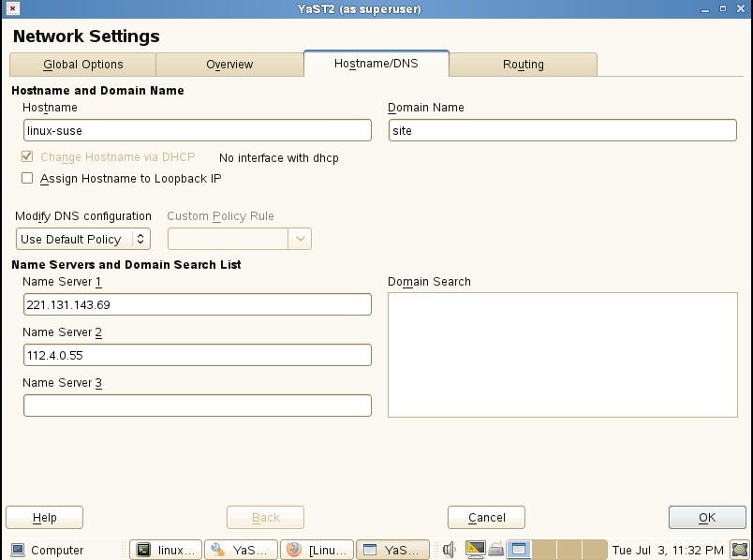Click the volume speaker icon in the panel
This screenshot has height=560, width=753.
tap(450, 550)
